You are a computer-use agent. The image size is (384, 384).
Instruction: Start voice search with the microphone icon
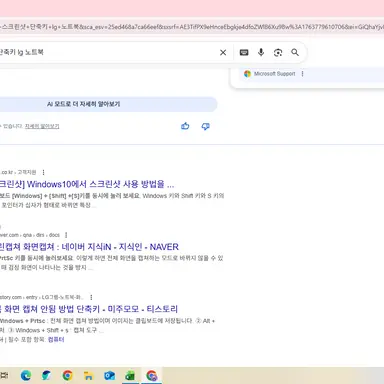(261, 52)
